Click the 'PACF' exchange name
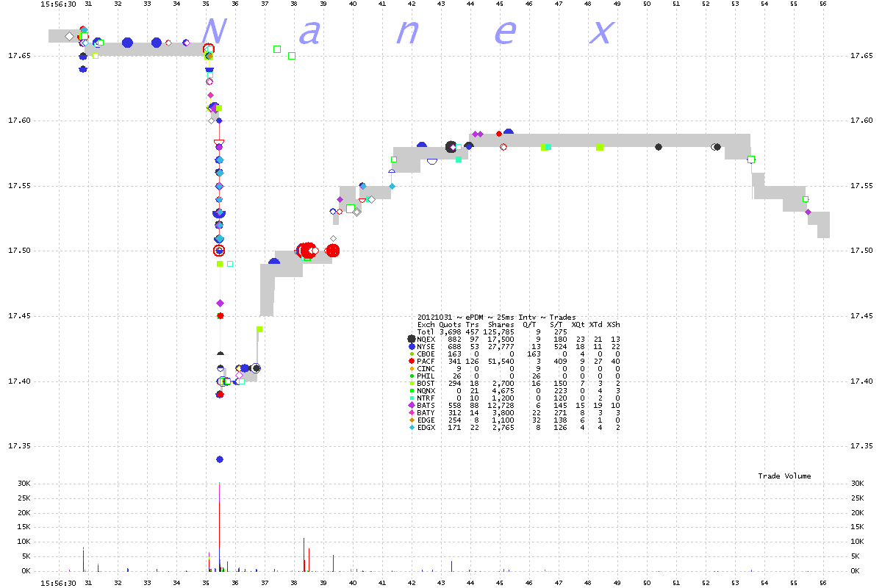Image resolution: width=882 pixels, height=588 pixels. [426, 361]
